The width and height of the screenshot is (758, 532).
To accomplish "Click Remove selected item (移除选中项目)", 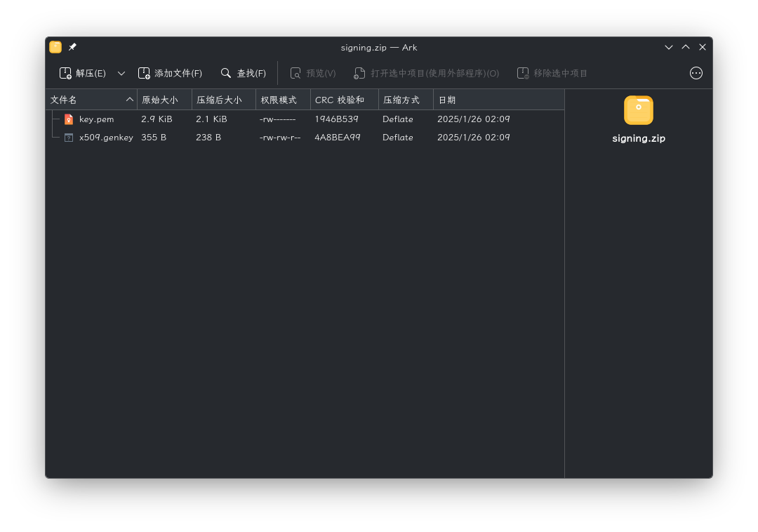I will 552,74.
